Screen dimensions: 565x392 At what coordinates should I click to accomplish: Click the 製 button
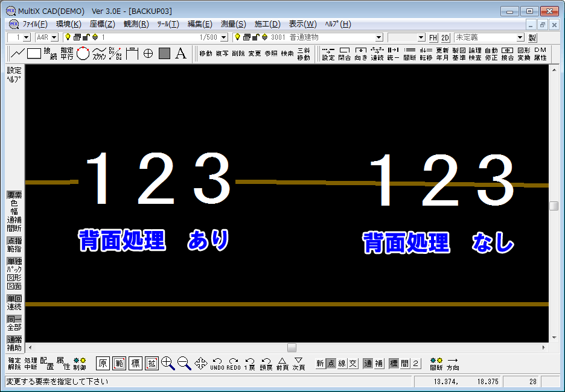pyautogui.click(x=532, y=37)
